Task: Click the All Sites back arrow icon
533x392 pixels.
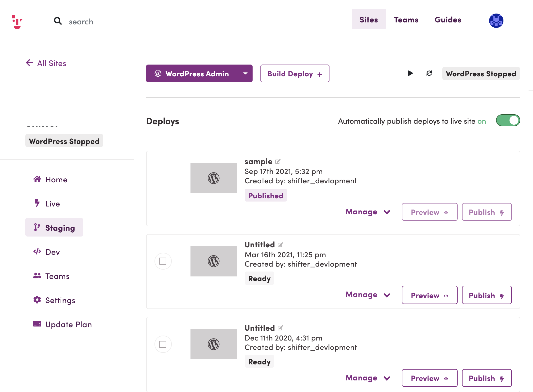Action: click(29, 63)
